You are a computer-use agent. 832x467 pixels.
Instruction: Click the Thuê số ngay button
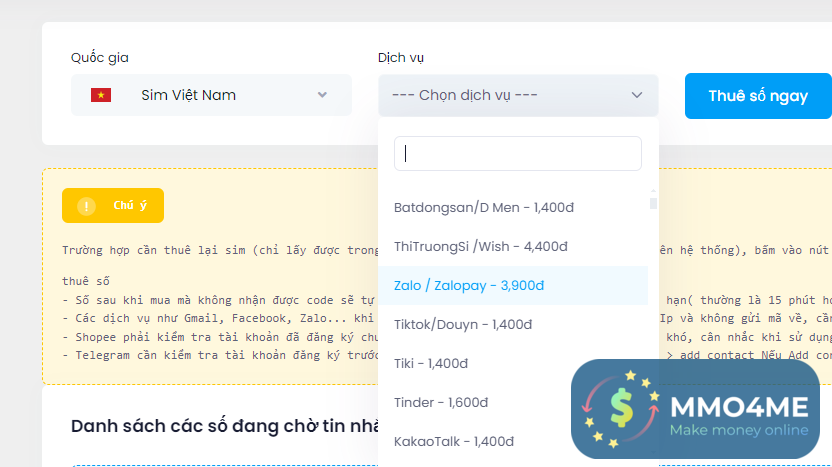tap(758, 96)
